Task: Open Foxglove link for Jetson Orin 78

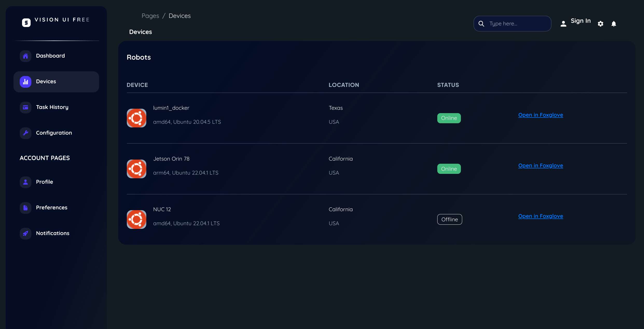Action: [x=541, y=166]
